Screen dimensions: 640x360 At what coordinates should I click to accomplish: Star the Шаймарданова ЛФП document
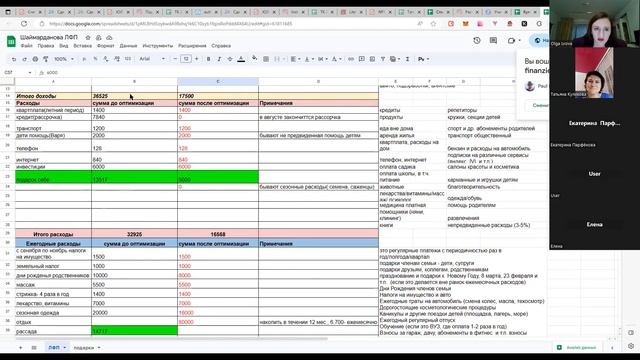click(88, 38)
